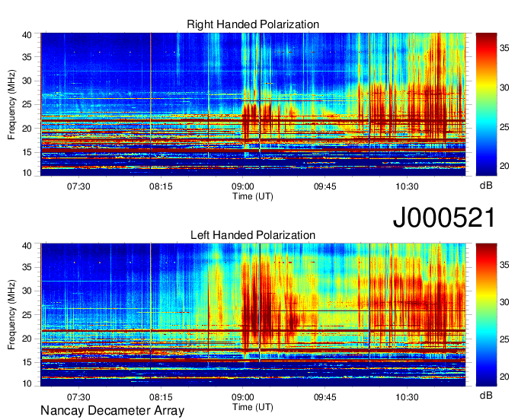Click the 15 MHz tick on the top plot
518x420 pixels.
click(x=27, y=152)
